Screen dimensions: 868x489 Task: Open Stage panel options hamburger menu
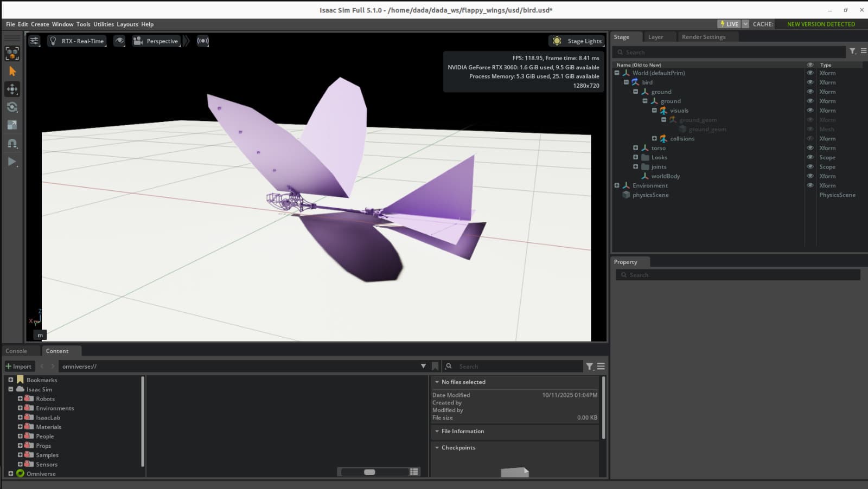863,51
